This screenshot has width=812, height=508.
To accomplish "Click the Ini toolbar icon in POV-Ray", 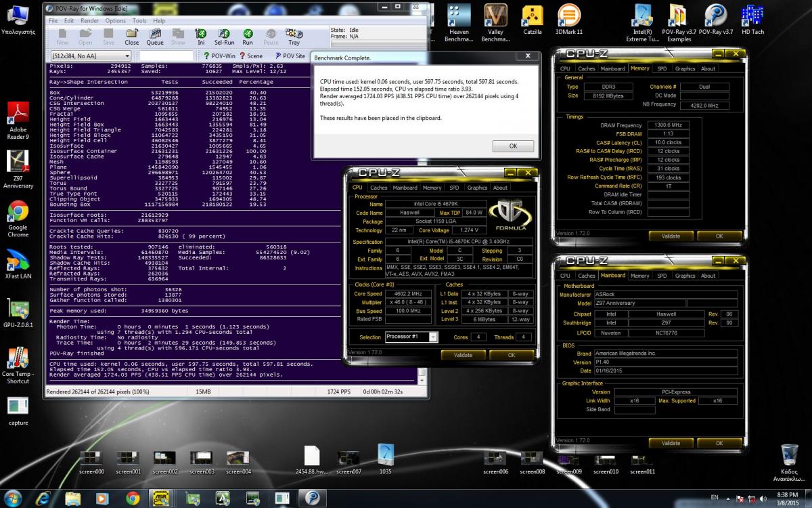I will [x=201, y=37].
